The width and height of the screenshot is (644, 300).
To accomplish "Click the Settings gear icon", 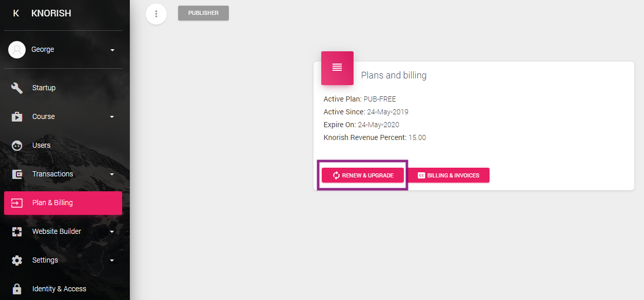I will pos(17,261).
